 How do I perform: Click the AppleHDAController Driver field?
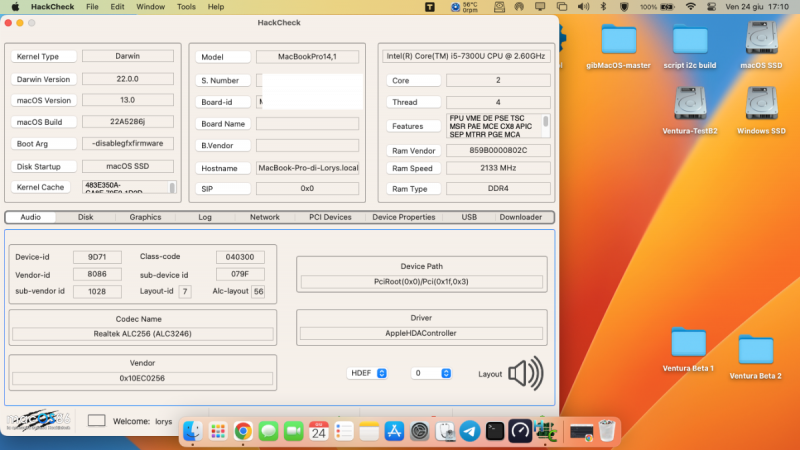click(421, 333)
